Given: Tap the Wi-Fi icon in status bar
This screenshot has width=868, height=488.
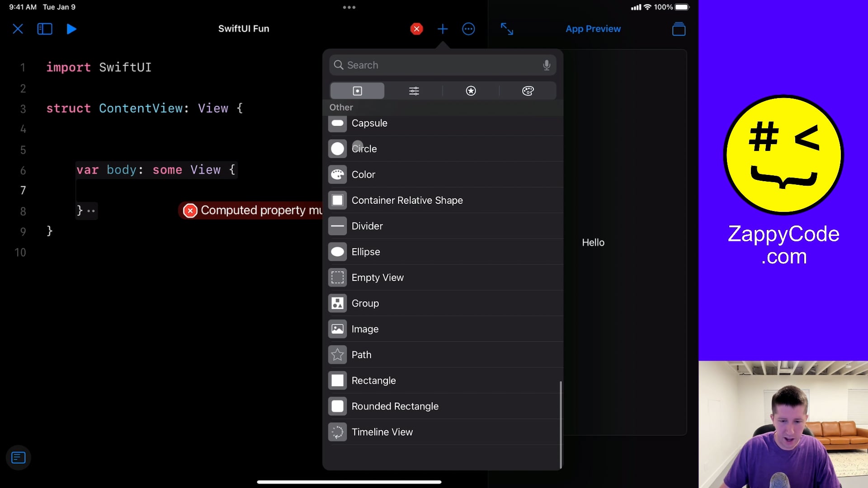Looking at the screenshot, I should (x=647, y=7).
